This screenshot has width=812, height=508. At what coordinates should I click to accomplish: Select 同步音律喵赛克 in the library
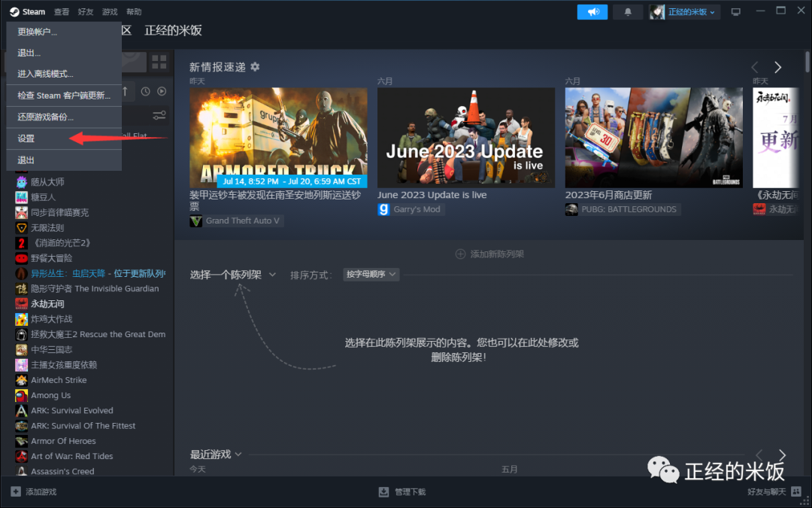pyautogui.click(x=59, y=212)
